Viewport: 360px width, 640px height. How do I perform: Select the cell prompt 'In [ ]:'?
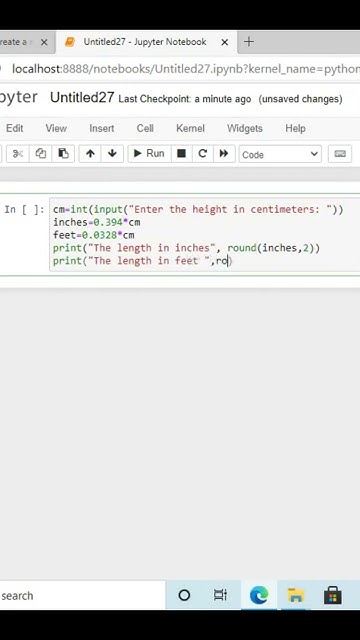click(24, 209)
